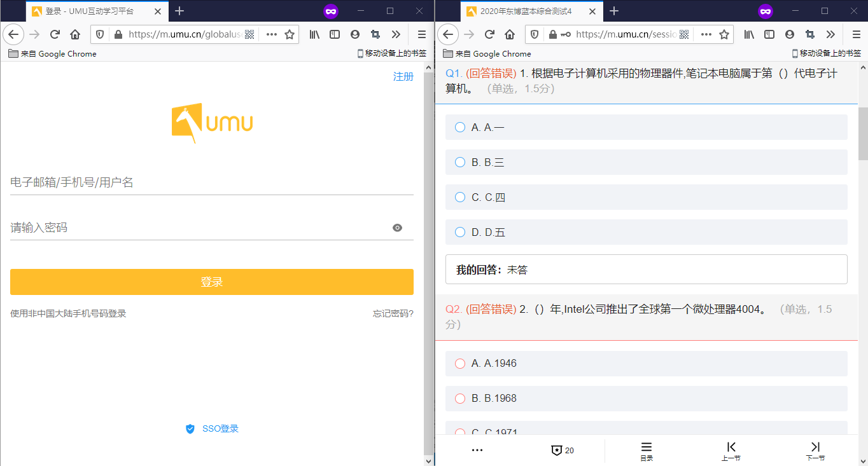Open Firefox hamburger menu in login window
Screen dimensions: 868x466
(421, 35)
